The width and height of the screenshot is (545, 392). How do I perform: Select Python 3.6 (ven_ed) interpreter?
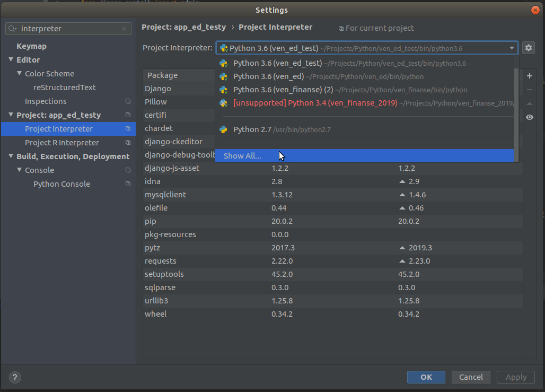click(364, 76)
